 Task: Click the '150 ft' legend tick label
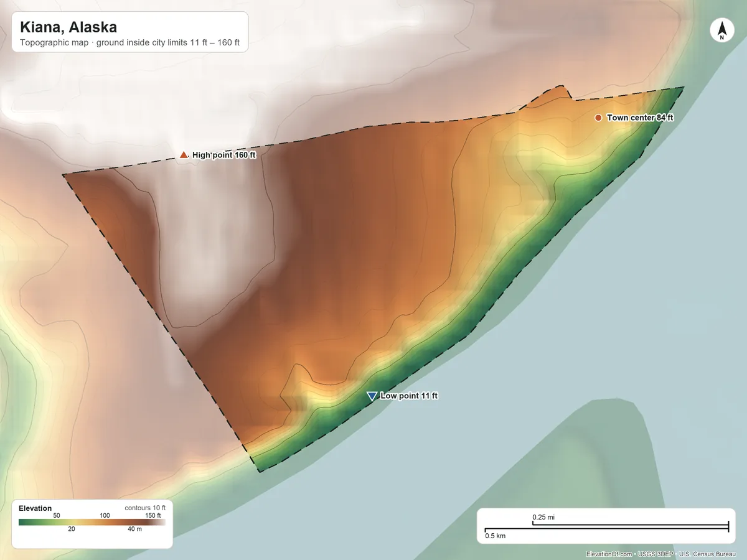[x=153, y=516]
